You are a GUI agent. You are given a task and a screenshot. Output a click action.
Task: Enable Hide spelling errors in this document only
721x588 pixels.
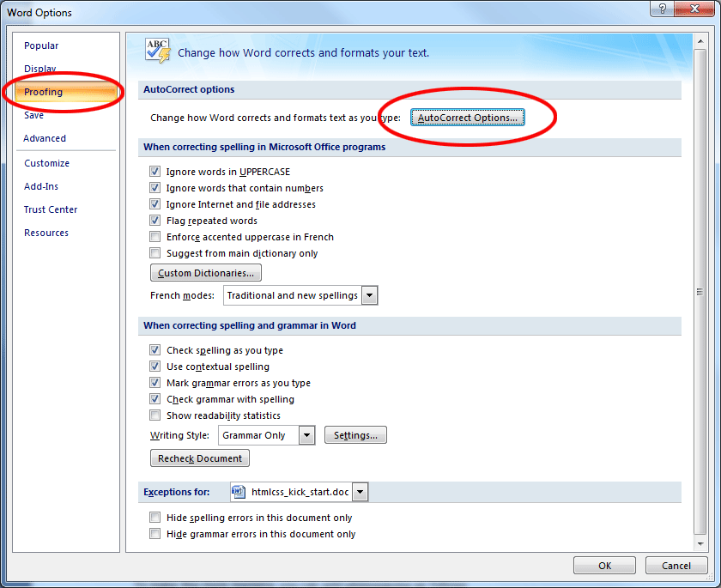pos(155,518)
